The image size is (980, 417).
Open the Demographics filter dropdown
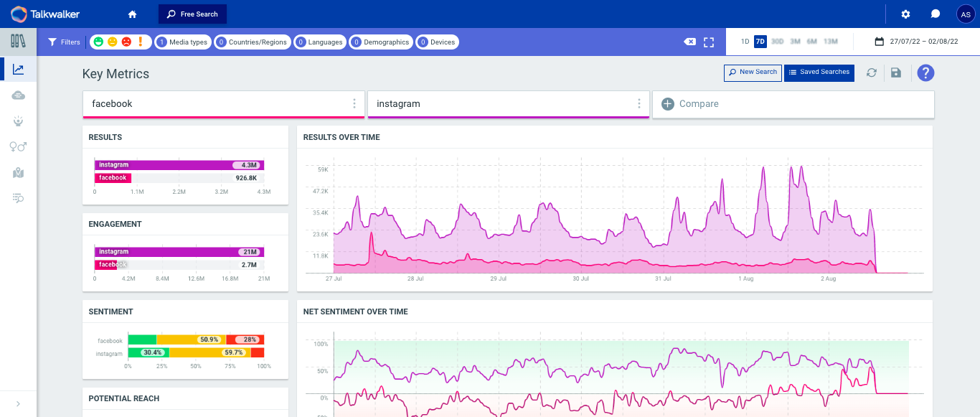pyautogui.click(x=381, y=42)
